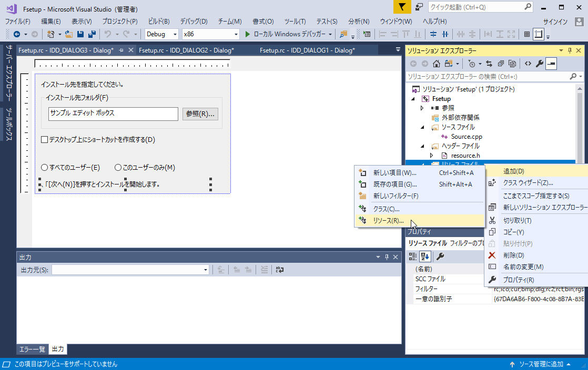The image size is (588, 370).
Task: Click the Open File folder icon
Action: click(68, 34)
